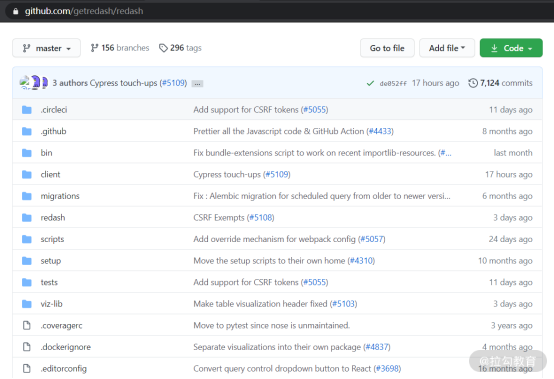
Task: View the 7,124 commits history
Action: [x=506, y=83]
